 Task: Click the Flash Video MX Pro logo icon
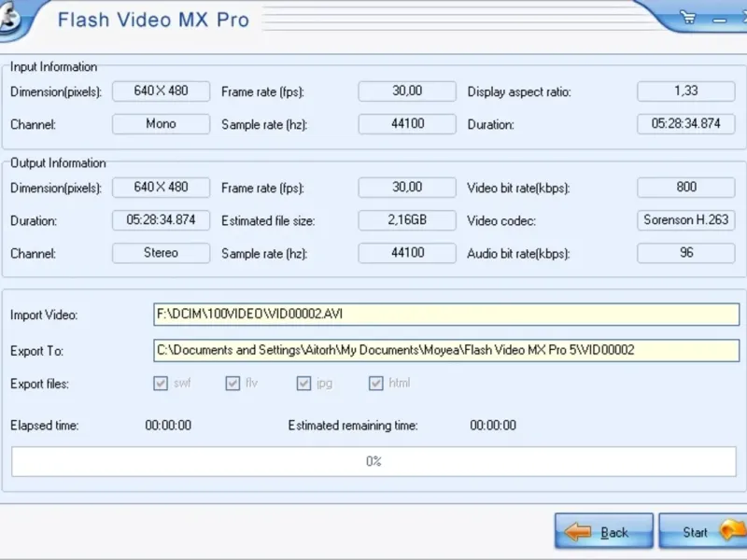(x=9, y=20)
